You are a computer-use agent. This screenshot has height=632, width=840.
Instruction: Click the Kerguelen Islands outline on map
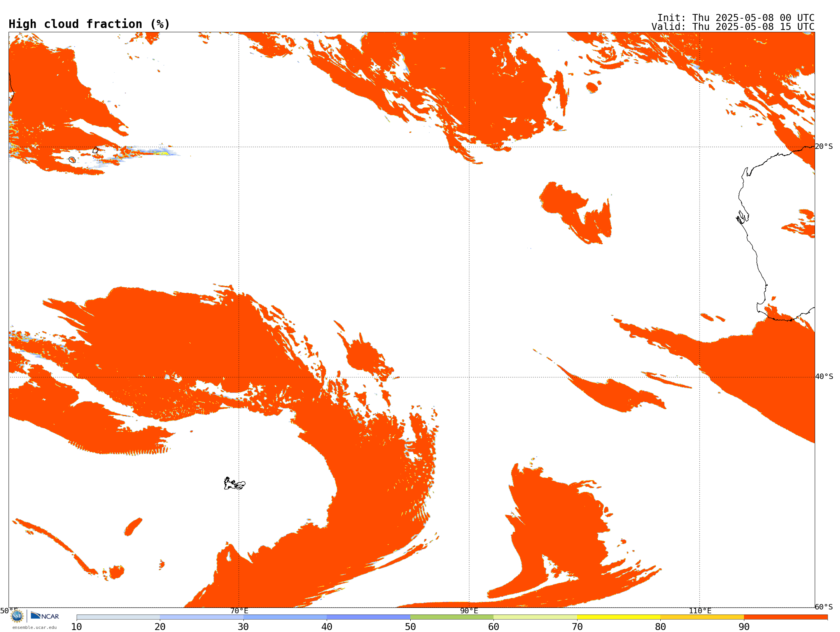tap(234, 484)
